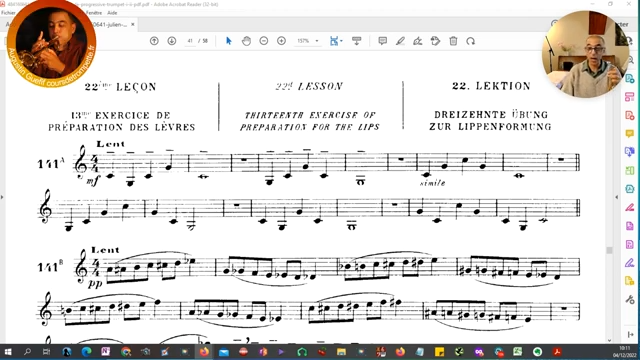Viewport: 640px width, 360px height.
Task: Add a comment sticky note
Action: pyautogui.click(x=382, y=41)
